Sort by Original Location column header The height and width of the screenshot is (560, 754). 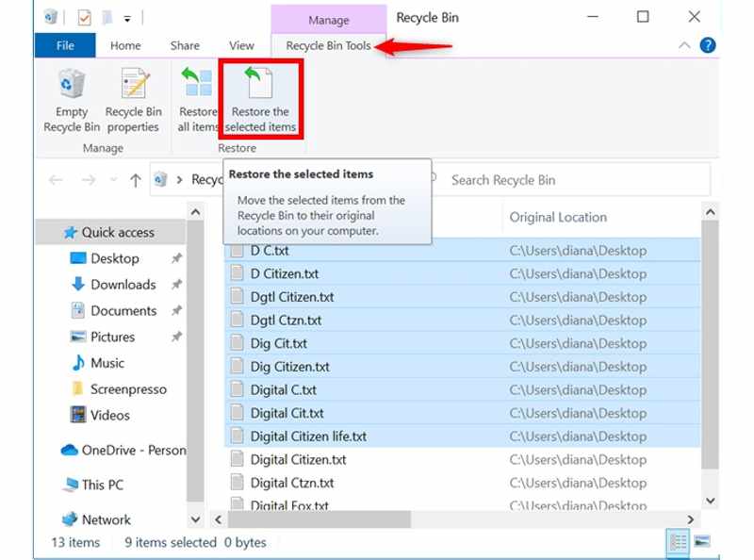pos(558,217)
